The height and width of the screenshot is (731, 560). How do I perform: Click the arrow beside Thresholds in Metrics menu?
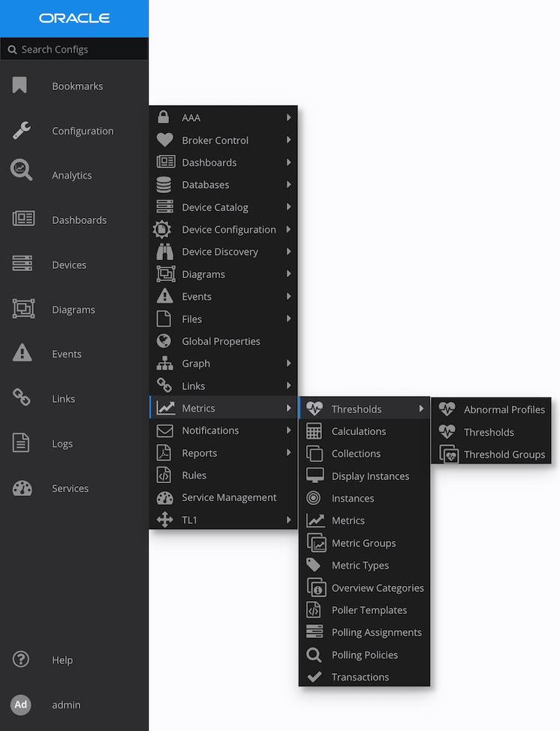(421, 409)
